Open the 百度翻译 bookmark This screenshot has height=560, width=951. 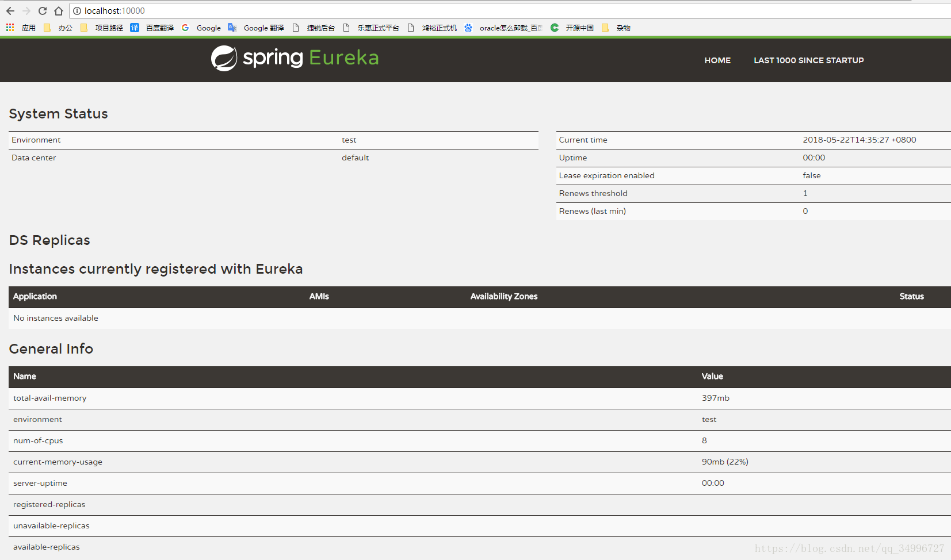[x=152, y=28]
